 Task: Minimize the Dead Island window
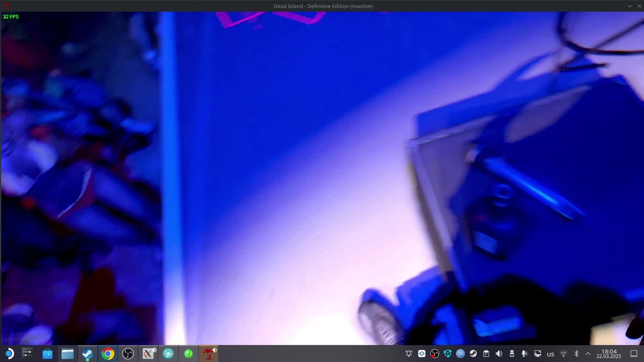(630, 6)
